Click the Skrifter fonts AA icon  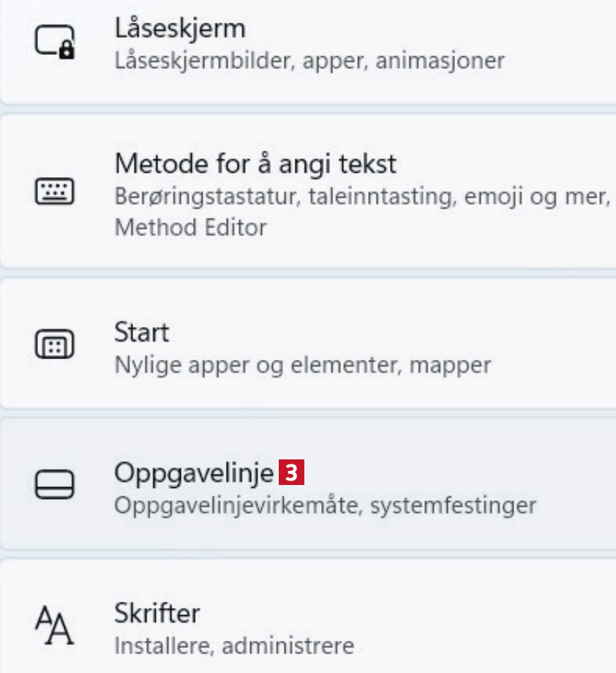pyautogui.click(x=55, y=625)
